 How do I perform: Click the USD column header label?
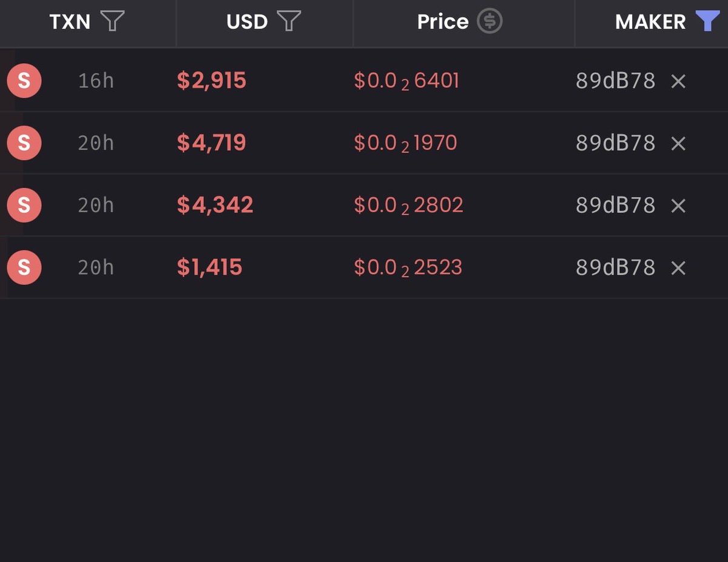pos(247,22)
